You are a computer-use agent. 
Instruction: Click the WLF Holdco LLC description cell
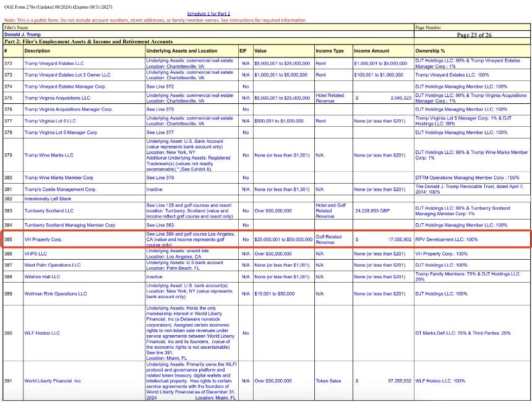pos(43,333)
